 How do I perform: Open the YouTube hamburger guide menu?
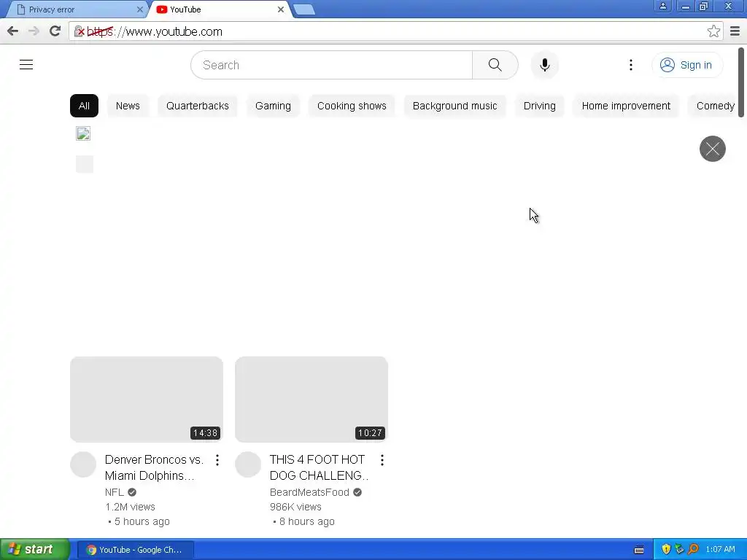(26, 65)
